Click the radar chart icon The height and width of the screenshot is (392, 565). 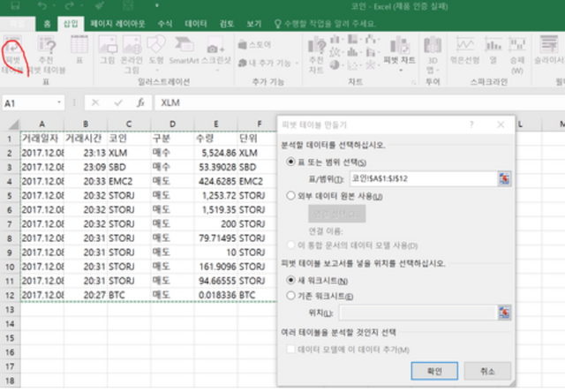pos(372,64)
